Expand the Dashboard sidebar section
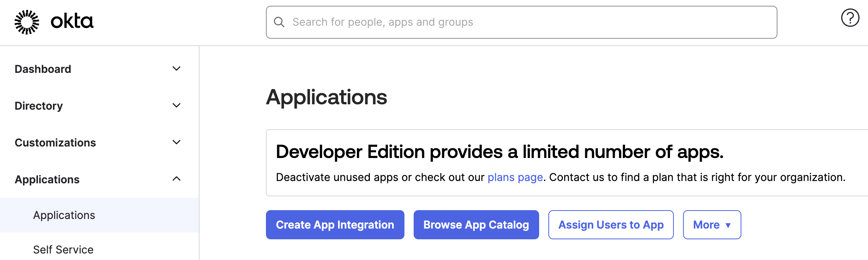868x260 pixels. click(176, 68)
